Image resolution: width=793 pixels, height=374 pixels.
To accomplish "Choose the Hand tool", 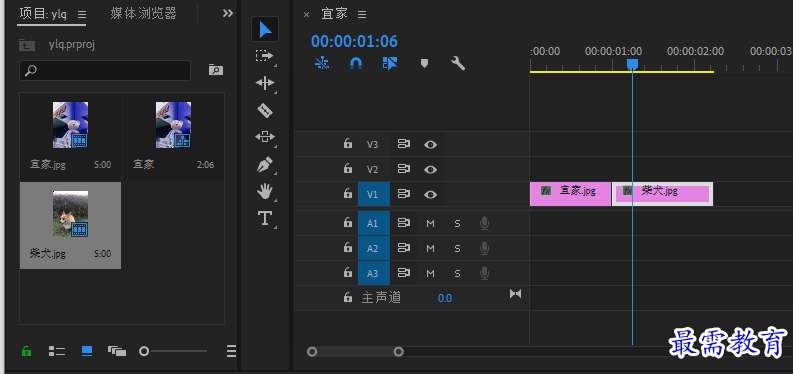I will 265,192.
